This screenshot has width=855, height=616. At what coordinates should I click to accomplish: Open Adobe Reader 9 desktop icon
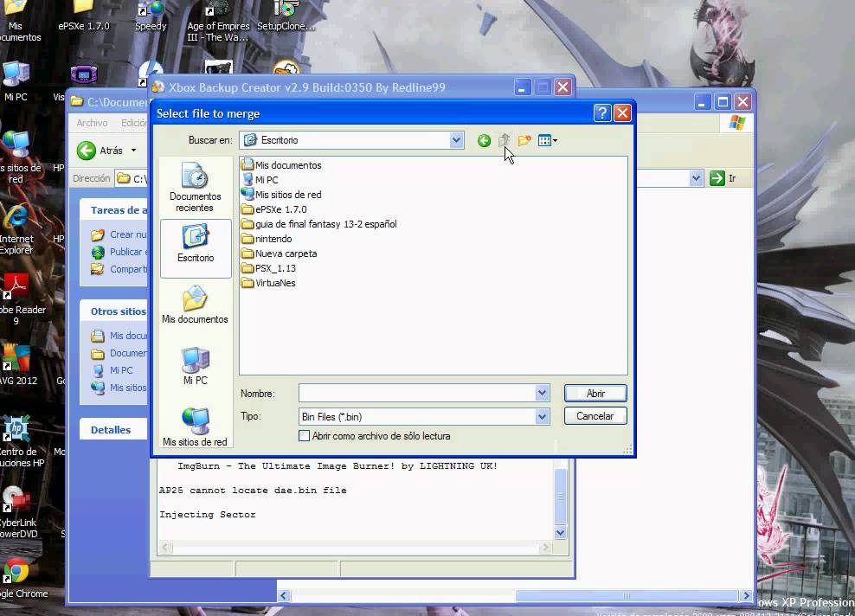pyautogui.click(x=16, y=300)
